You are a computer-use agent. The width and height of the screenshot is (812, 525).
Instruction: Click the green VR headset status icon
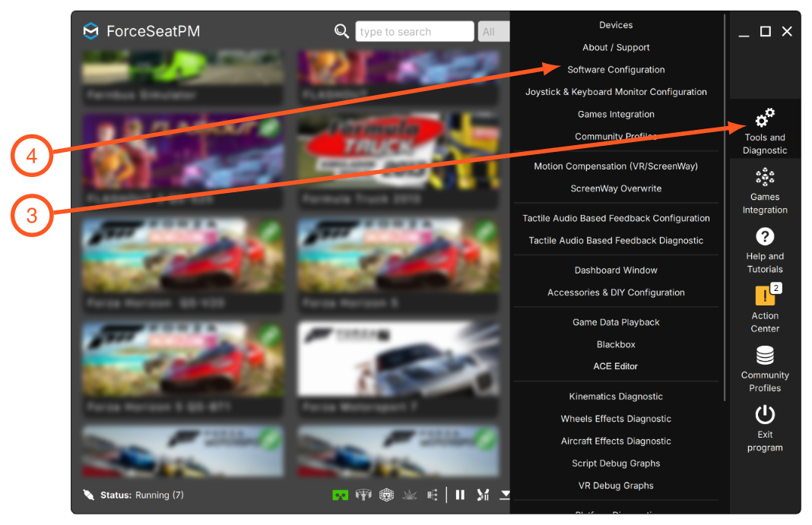point(340,495)
